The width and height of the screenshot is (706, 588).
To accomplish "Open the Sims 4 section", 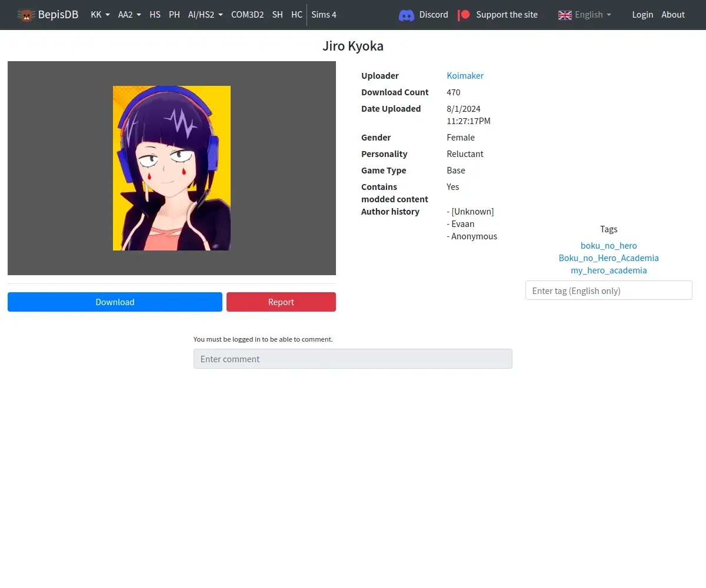I will click(324, 15).
